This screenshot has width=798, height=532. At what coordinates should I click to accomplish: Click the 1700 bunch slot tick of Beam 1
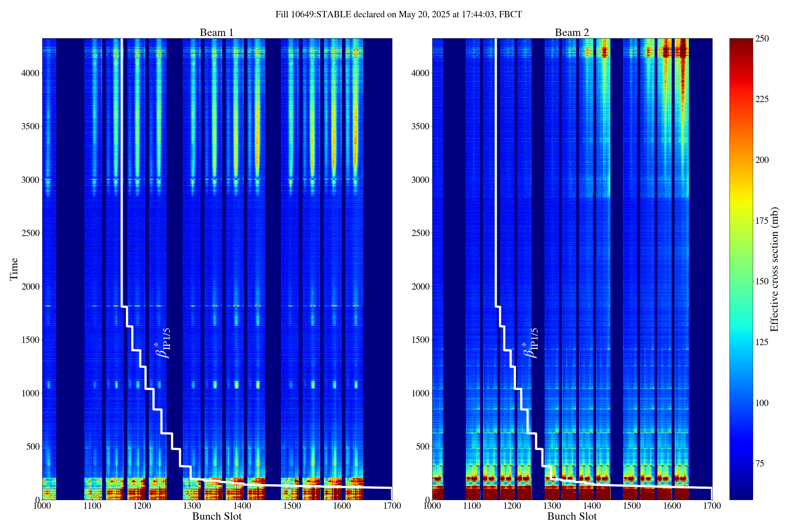point(392,506)
